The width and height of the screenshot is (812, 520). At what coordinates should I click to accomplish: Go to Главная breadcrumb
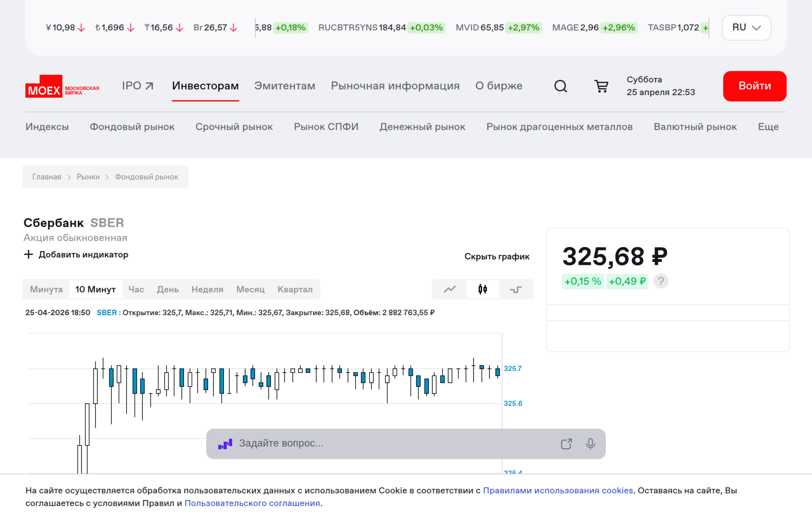47,177
